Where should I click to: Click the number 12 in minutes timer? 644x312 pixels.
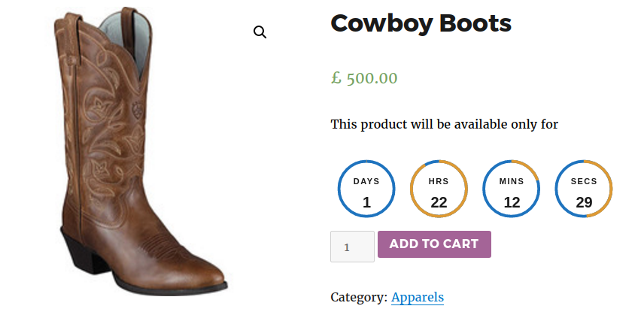coord(512,202)
